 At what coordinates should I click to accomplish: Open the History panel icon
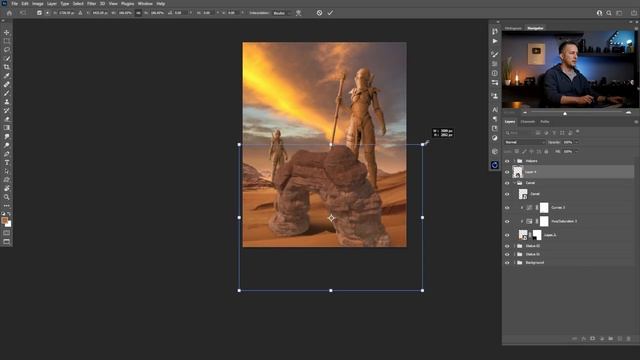[495, 31]
